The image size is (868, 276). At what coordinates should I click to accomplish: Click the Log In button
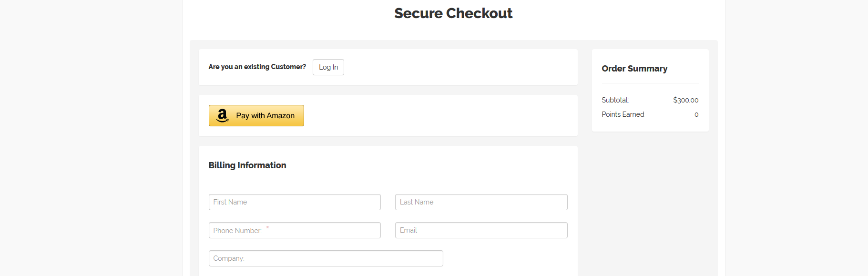coord(328,67)
